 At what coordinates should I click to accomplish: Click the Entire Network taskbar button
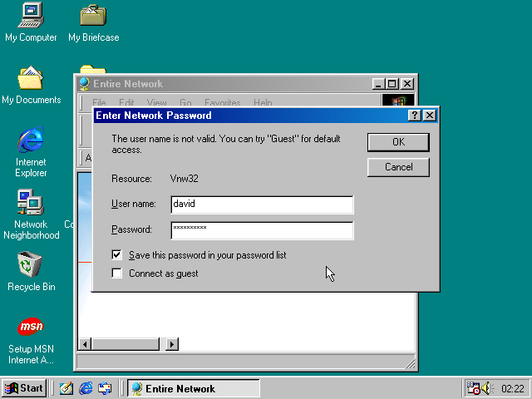[194, 388]
